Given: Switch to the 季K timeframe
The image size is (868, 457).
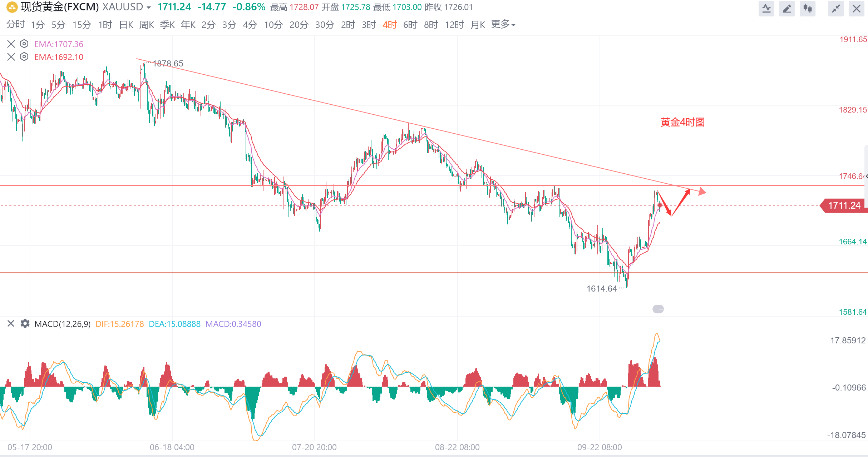Looking at the screenshot, I should coord(167,24).
